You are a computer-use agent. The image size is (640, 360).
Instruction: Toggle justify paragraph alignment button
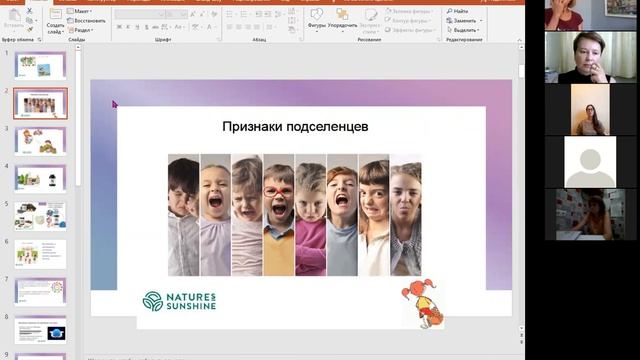coord(257,27)
